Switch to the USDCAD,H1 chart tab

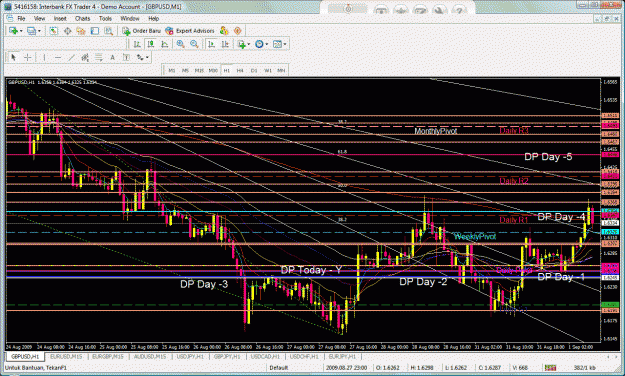[266, 356]
